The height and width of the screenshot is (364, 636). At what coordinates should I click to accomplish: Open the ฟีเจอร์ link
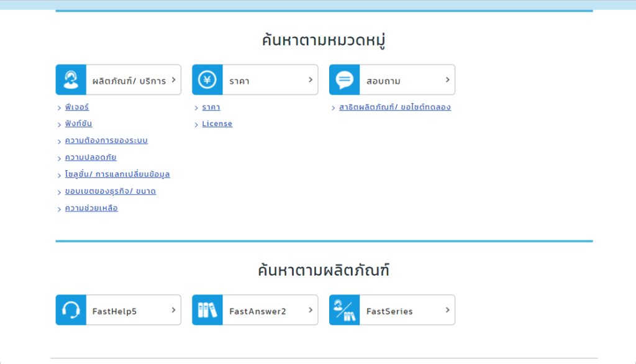pos(77,107)
